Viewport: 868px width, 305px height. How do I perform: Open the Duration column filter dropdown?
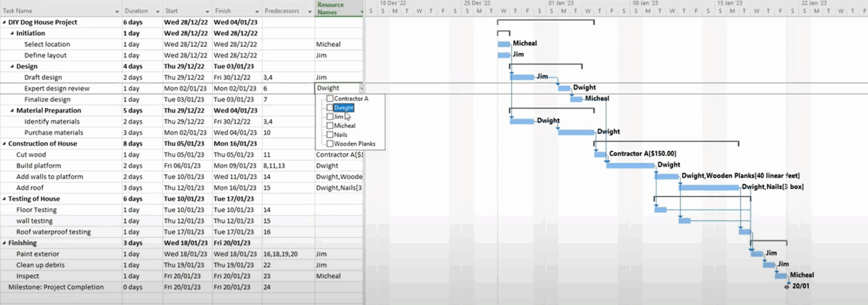tap(157, 11)
